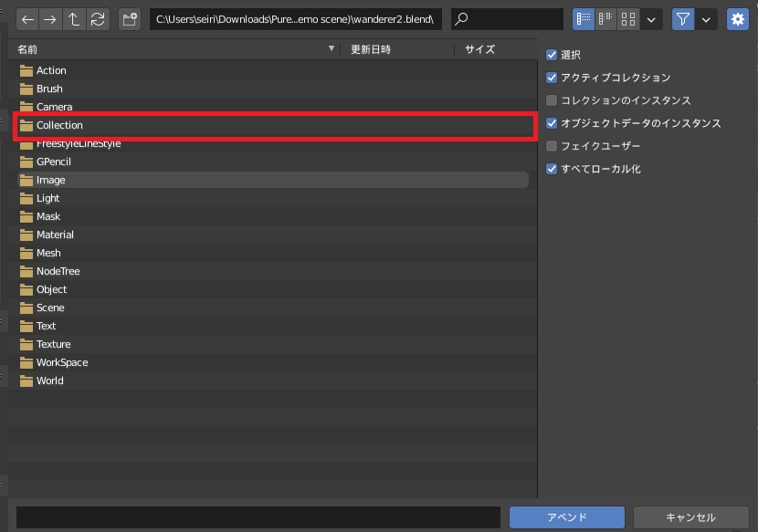Expand the filter options dropdown
758x532 pixels.
(x=705, y=18)
